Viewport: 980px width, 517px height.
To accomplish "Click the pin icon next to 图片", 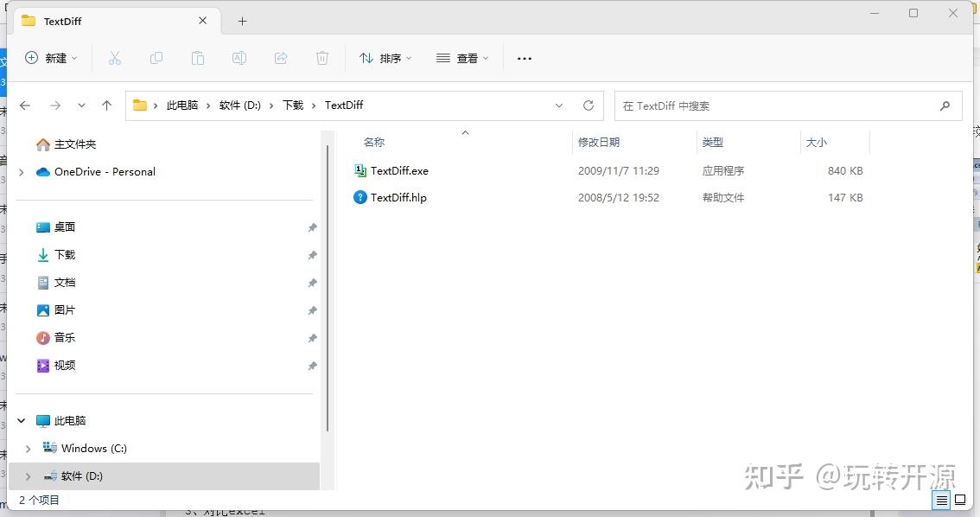I will 312,310.
